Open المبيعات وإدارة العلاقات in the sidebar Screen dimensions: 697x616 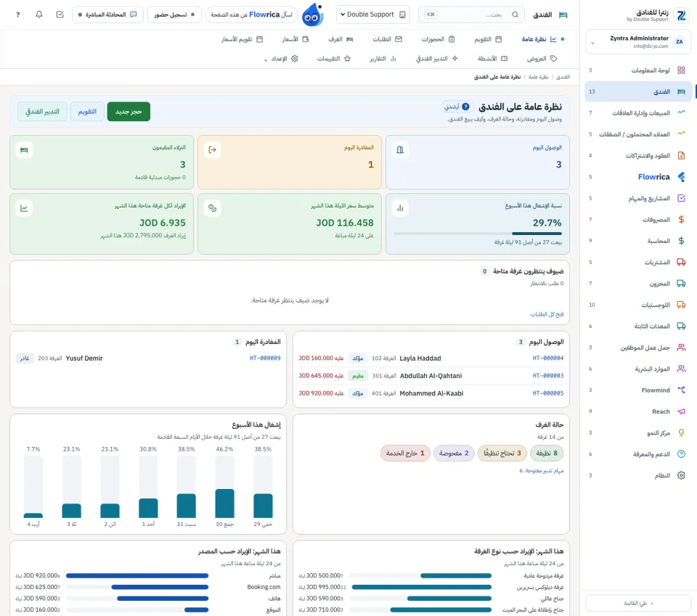point(637,112)
